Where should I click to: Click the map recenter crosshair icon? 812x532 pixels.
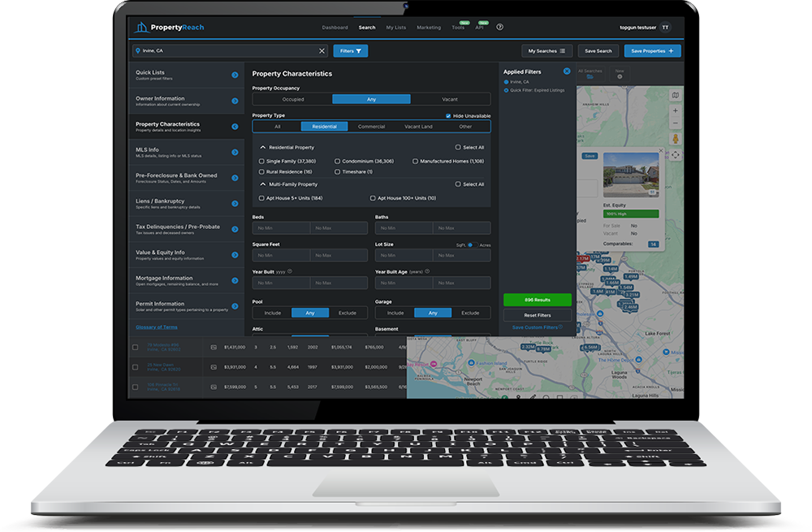coord(676,155)
